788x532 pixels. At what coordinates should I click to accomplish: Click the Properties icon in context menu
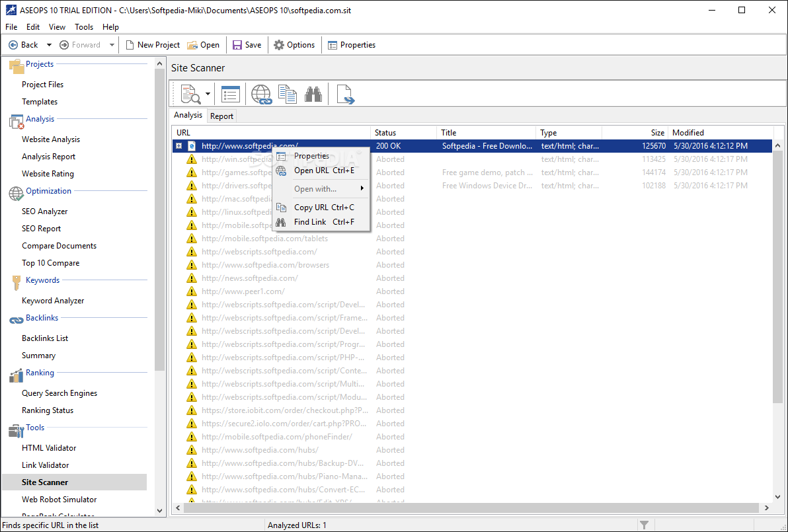[282, 156]
